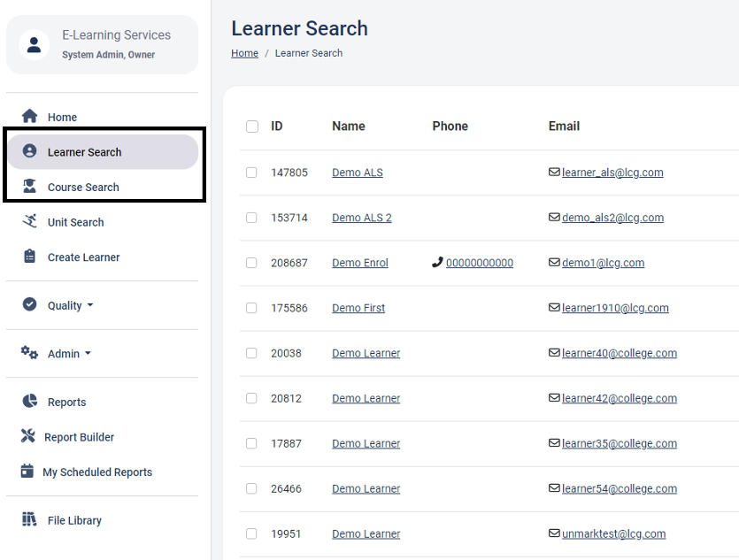Click the My Scheduled Reports calendar icon

click(27, 472)
